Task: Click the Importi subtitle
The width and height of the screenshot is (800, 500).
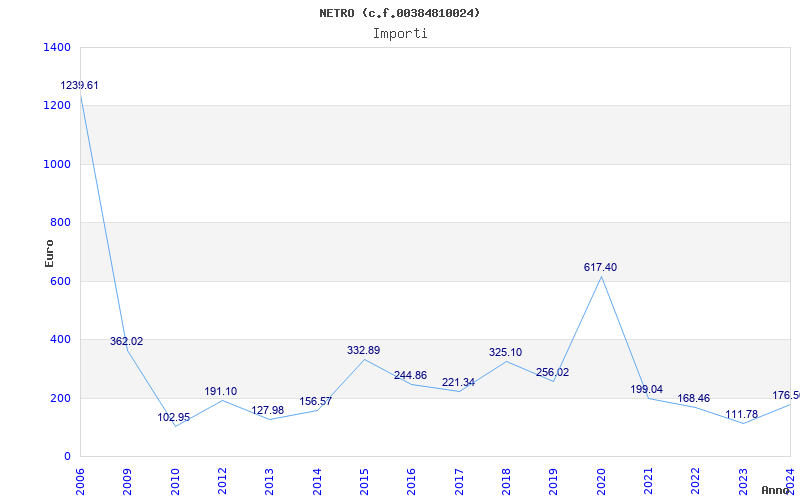Action: tap(400, 34)
